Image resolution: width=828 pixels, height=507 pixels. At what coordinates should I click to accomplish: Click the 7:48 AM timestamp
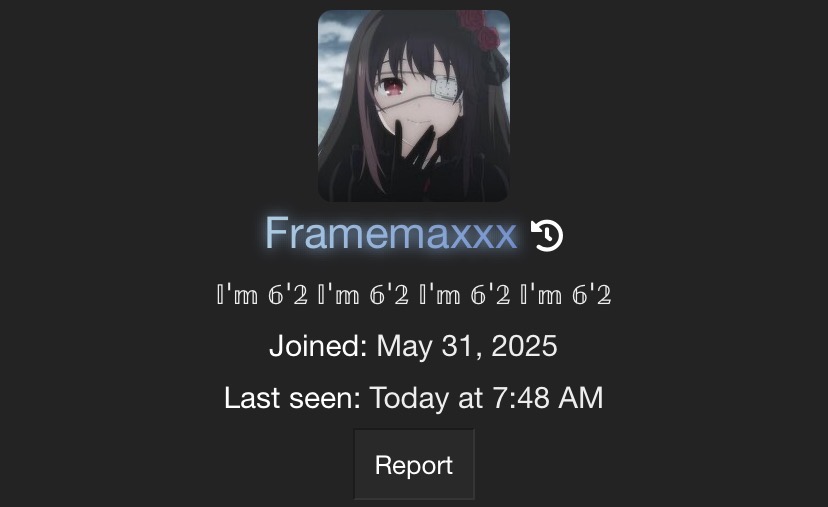point(548,398)
